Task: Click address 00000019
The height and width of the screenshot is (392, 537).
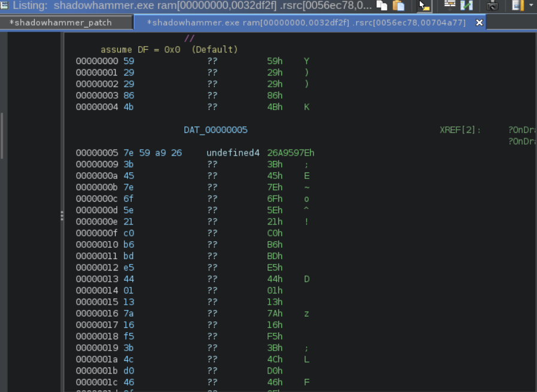Action: pyautogui.click(x=97, y=348)
